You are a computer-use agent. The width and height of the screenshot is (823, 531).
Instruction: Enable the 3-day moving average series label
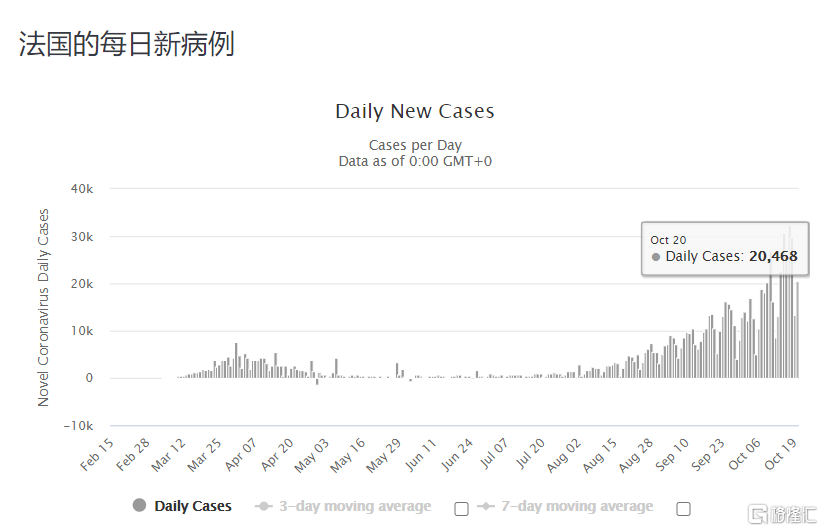pos(355,506)
